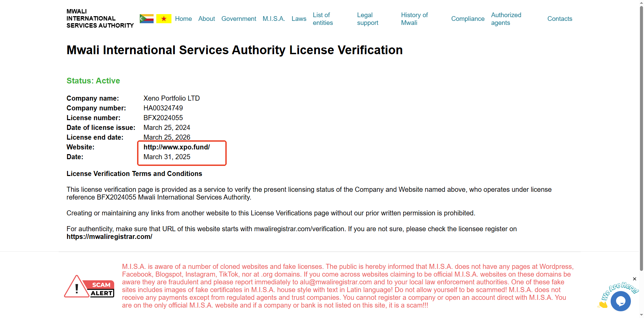The width and height of the screenshot is (644, 318).
Task: Open Authorized agents page
Action: pos(506,19)
